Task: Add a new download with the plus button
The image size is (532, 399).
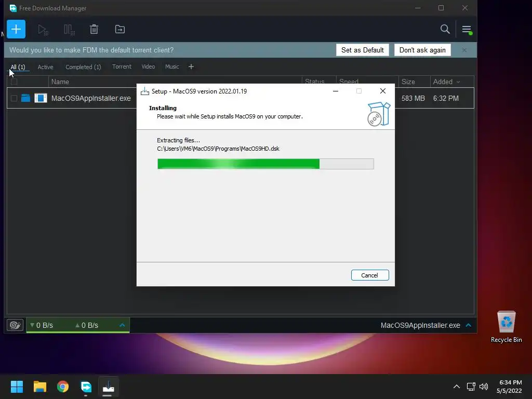Action: 16,29
